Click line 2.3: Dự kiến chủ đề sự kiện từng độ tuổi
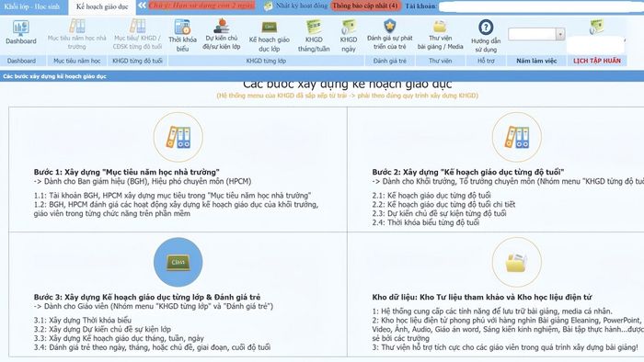This screenshot has height=362, width=644. tap(439, 213)
